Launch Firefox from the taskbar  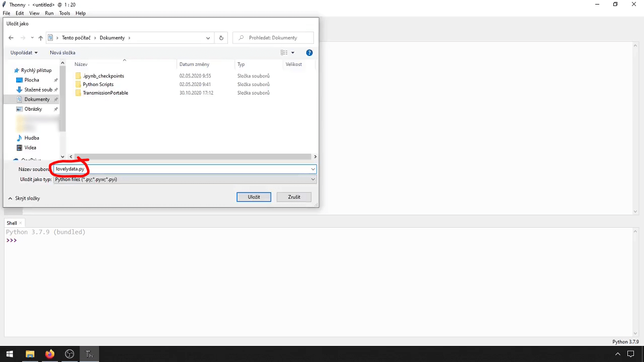pyautogui.click(x=49, y=354)
